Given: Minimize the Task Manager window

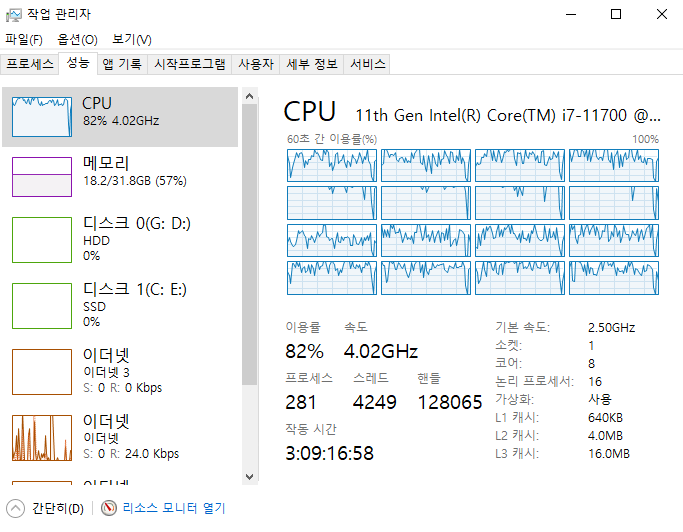Looking at the screenshot, I should 571,15.
